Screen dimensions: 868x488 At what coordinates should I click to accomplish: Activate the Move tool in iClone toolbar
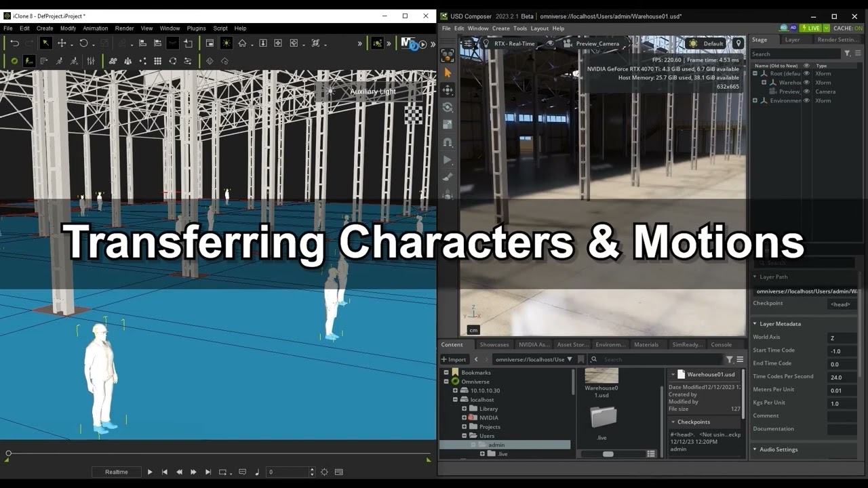62,43
